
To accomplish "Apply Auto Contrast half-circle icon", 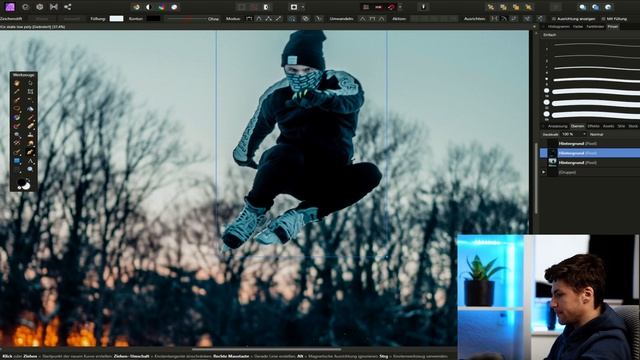I will click(x=149, y=7).
